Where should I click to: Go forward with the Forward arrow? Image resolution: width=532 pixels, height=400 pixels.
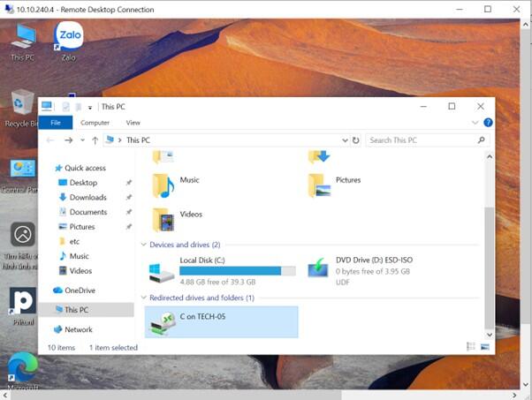click(69, 140)
